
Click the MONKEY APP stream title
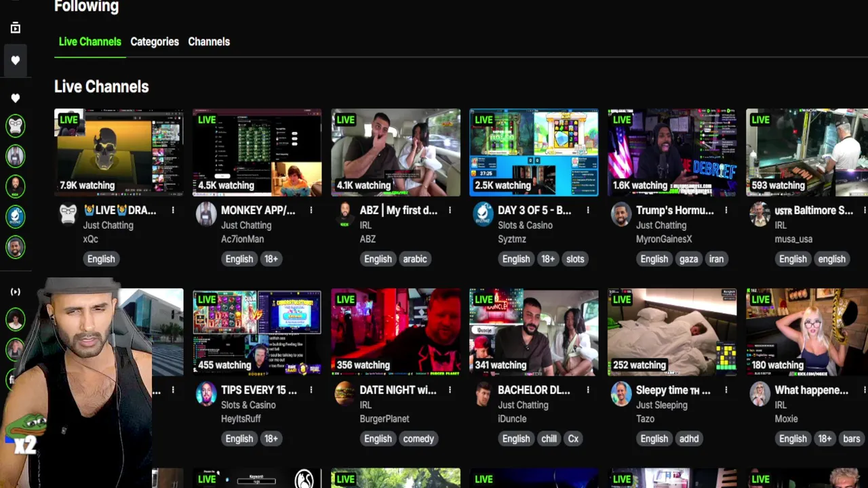(x=258, y=210)
